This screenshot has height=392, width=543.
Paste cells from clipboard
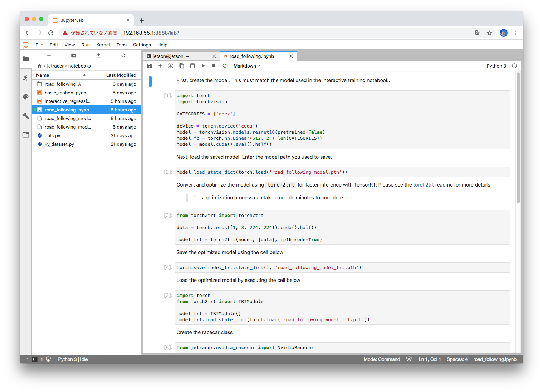point(192,66)
